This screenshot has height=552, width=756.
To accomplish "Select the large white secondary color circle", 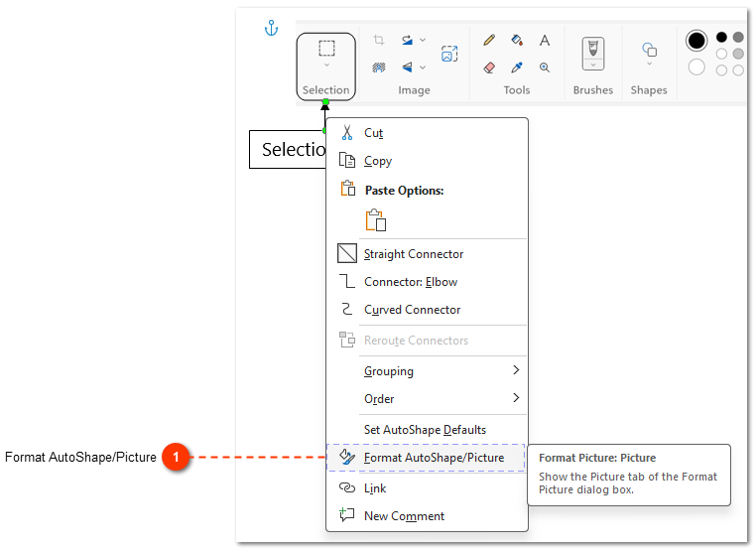I will click(x=696, y=68).
